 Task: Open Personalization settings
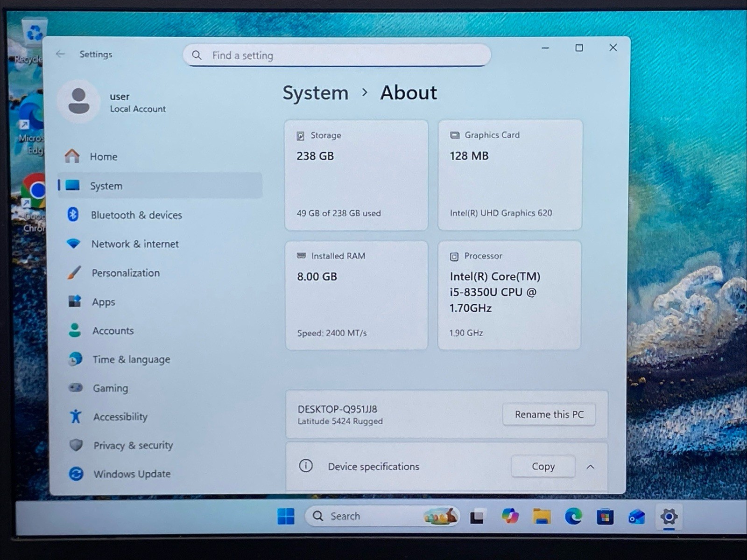pyautogui.click(x=161, y=273)
